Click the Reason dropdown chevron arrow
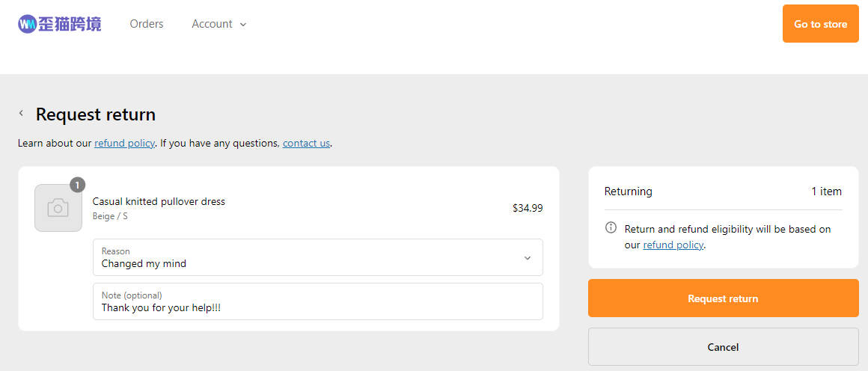The width and height of the screenshot is (868, 371). click(528, 258)
